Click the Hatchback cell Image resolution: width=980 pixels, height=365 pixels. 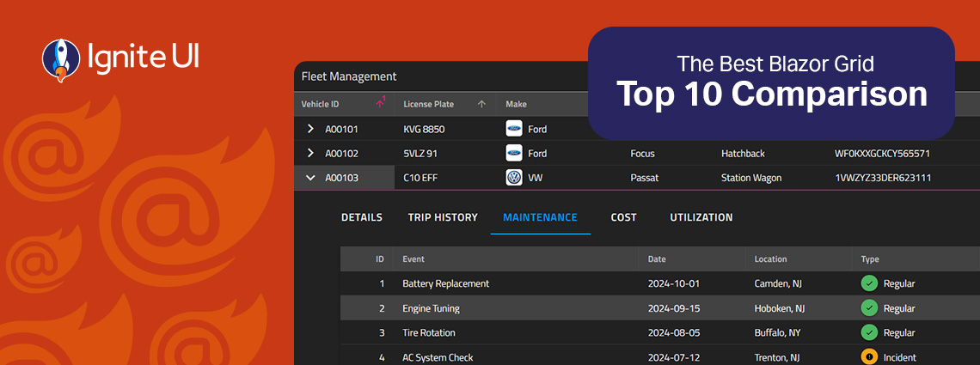click(743, 154)
